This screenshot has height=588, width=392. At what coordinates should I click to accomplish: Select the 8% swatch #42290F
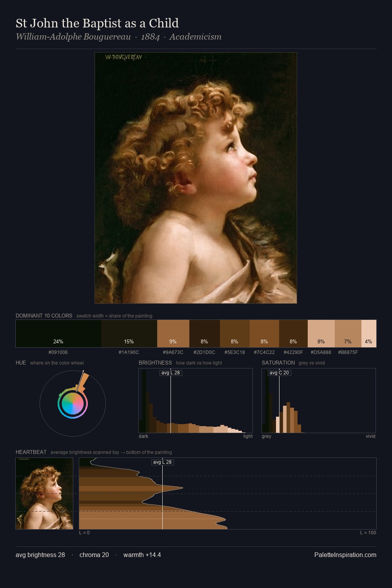(293, 334)
